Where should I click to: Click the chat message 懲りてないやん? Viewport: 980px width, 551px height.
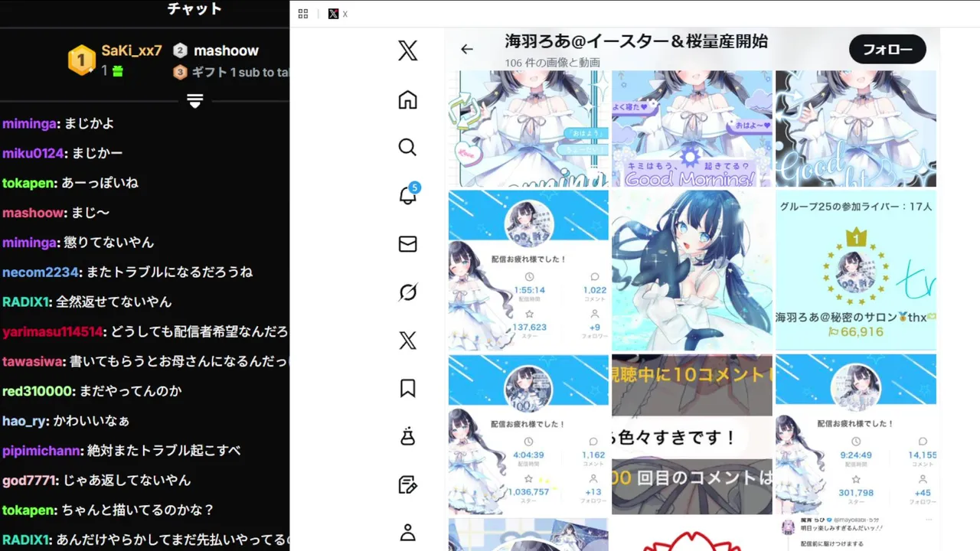click(x=109, y=242)
